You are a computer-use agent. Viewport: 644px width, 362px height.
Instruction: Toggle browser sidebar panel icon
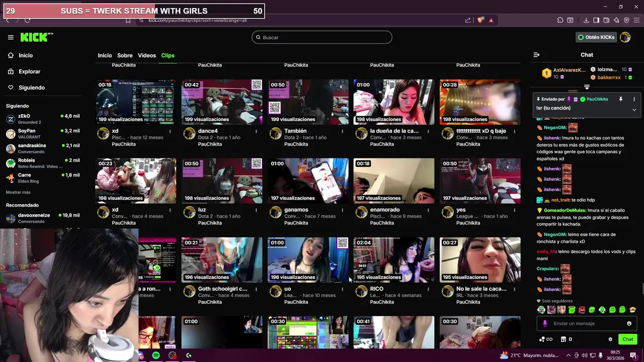tap(596, 20)
